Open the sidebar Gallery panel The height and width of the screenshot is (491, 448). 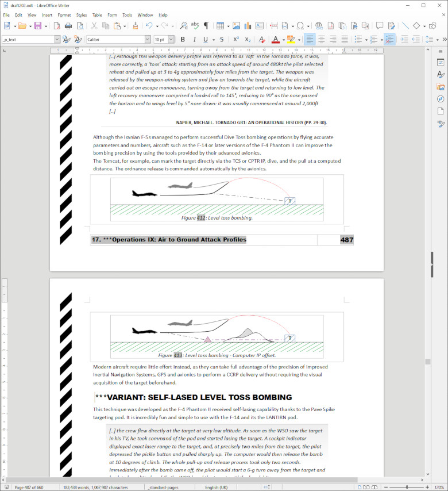click(x=441, y=87)
